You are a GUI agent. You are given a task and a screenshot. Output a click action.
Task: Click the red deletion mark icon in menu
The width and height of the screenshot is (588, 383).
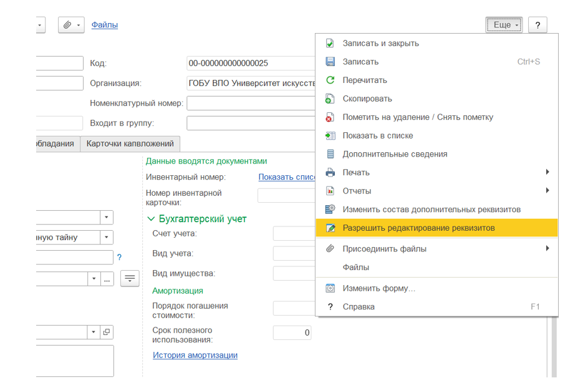pos(330,117)
